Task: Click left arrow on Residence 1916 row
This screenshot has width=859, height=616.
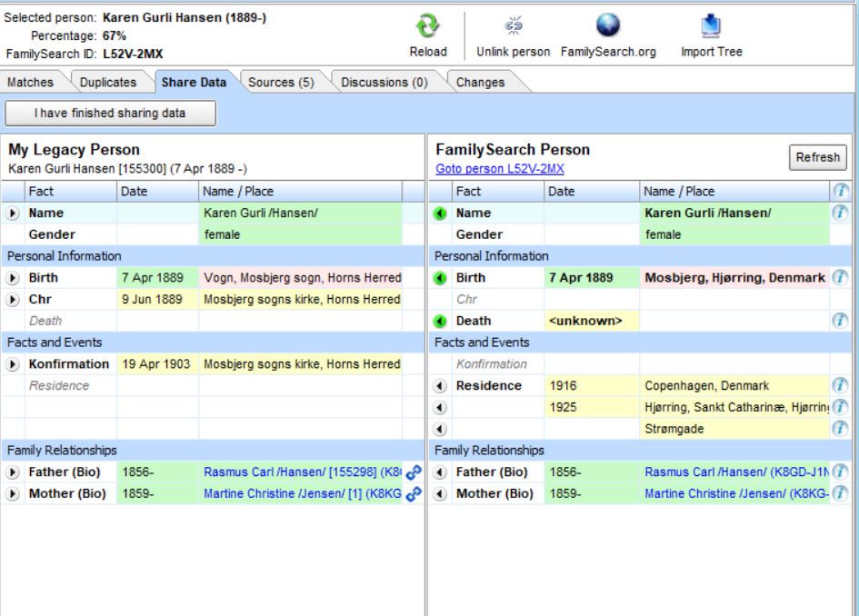Action: pyautogui.click(x=440, y=386)
